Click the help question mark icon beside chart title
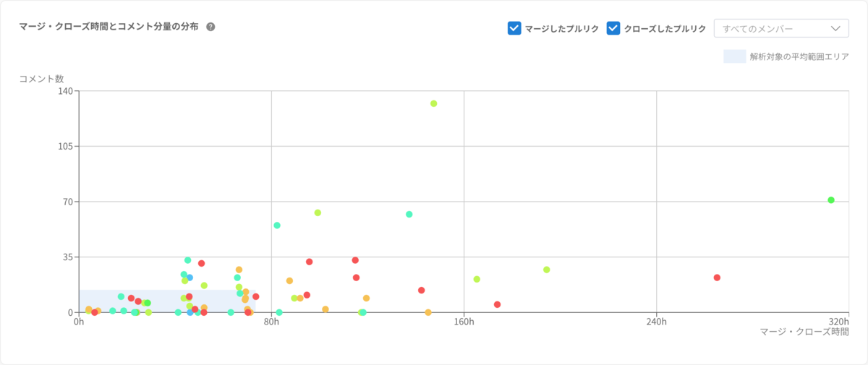868x365 pixels. (210, 27)
